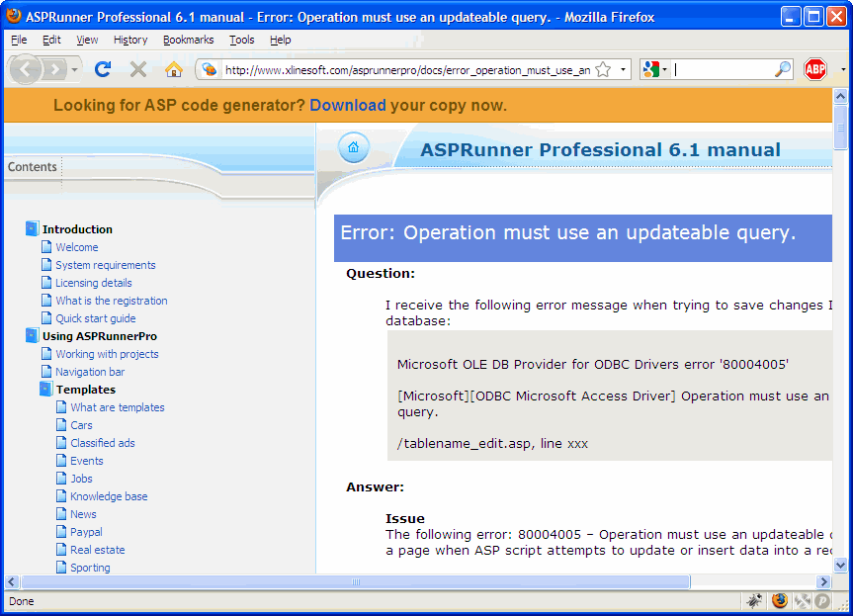The image size is (853, 616).
Task: Open the Quick start guide topic
Action: coord(96,318)
